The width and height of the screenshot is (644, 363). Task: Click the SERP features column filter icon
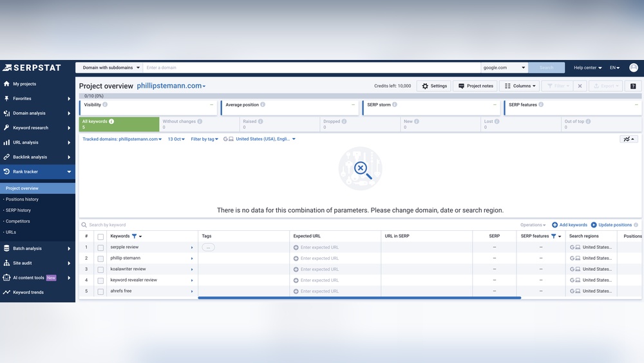pyautogui.click(x=554, y=236)
